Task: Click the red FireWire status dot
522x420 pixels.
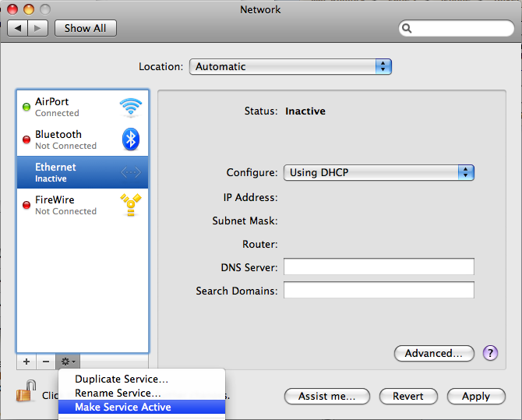Action: tap(26, 205)
